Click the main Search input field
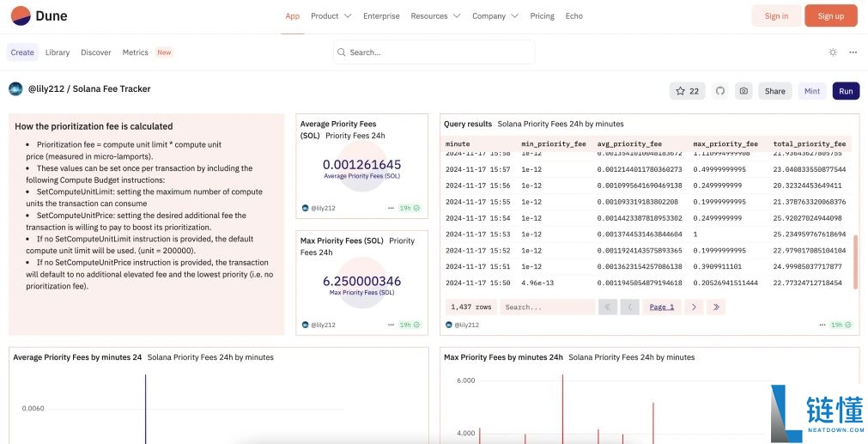Screen dimensions: 868x444 (x=434, y=52)
